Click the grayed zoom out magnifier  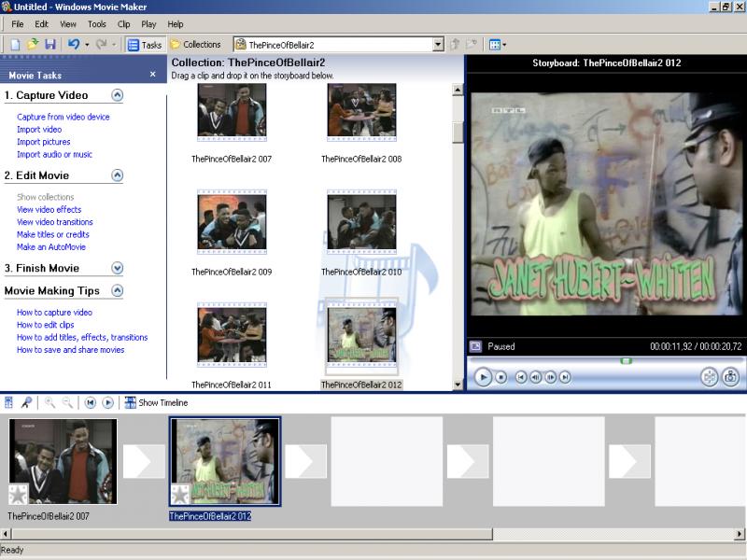[x=67, y=403]
